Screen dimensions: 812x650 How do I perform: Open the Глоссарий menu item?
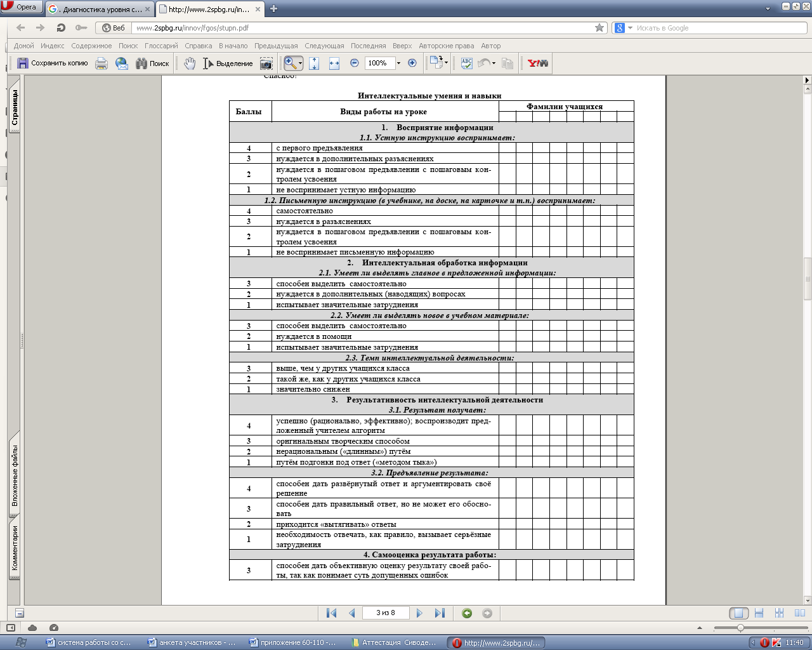point(161,46)
